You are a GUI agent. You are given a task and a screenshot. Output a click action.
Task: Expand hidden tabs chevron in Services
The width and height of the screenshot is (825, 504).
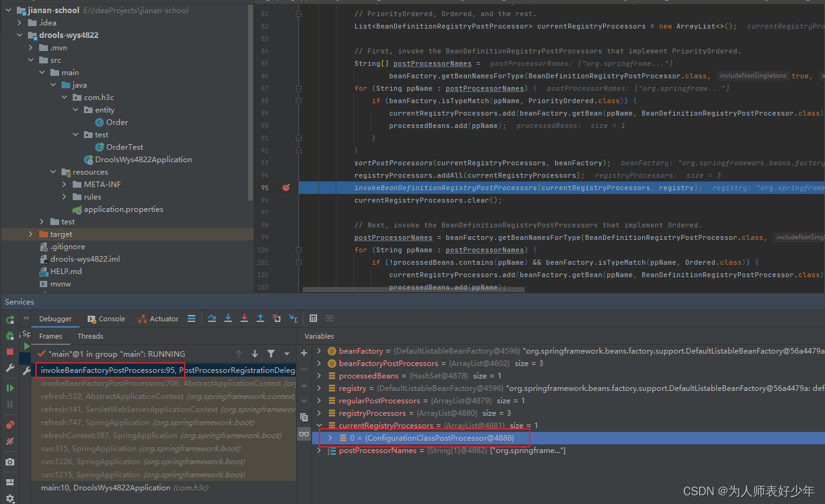pyautogui.click(x=27, y=318)
